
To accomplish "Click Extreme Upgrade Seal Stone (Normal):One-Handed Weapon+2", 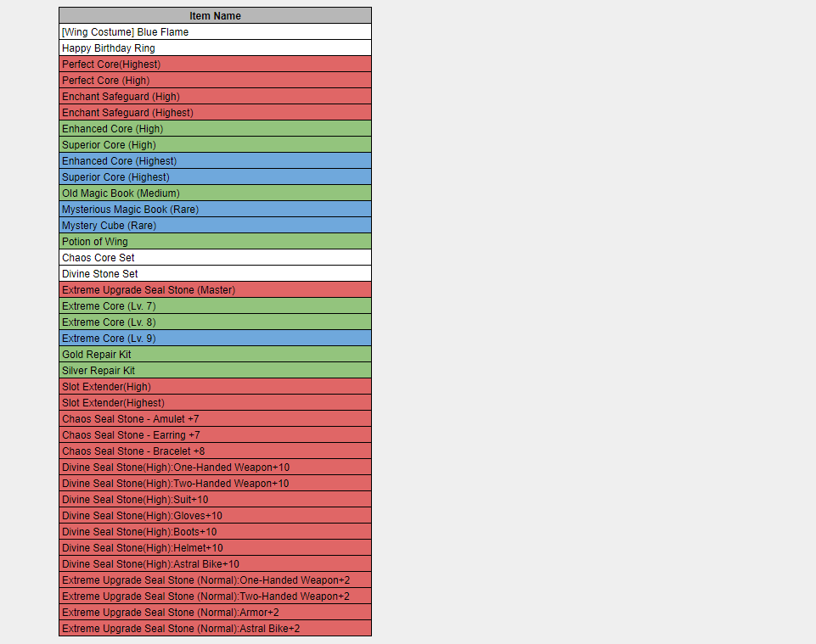I will click(x=215, y=580).
